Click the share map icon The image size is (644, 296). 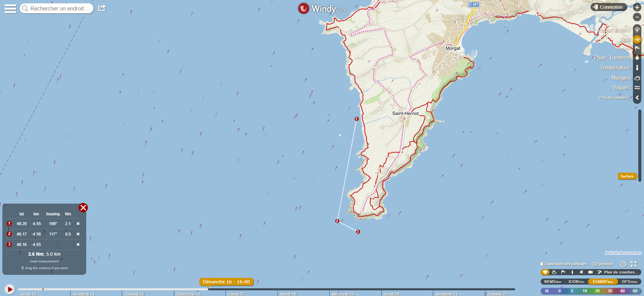click(102, 8)
